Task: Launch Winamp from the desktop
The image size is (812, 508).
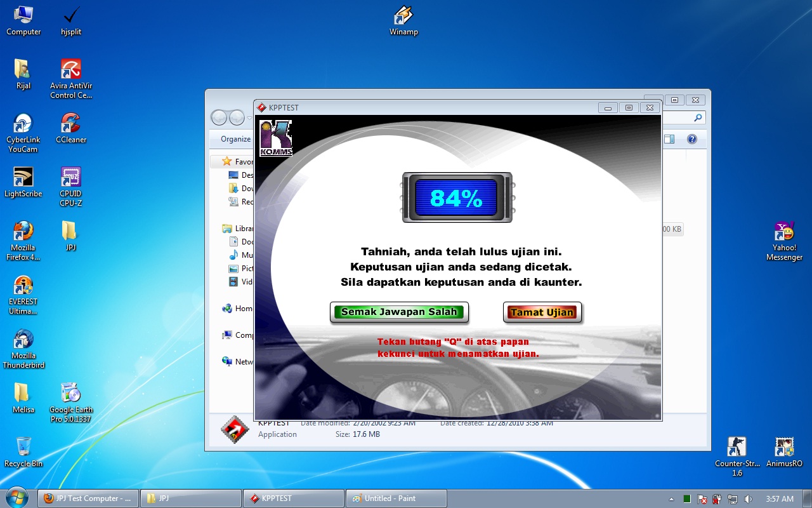Action: [x=403, y=16]
